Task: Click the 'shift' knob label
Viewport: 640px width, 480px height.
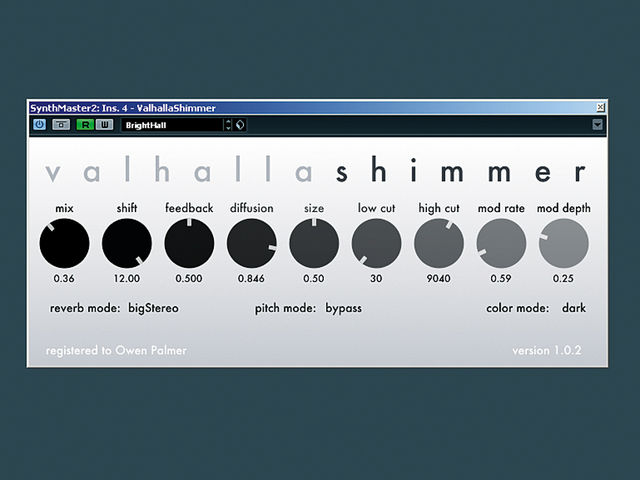Action: click(127, 208)
